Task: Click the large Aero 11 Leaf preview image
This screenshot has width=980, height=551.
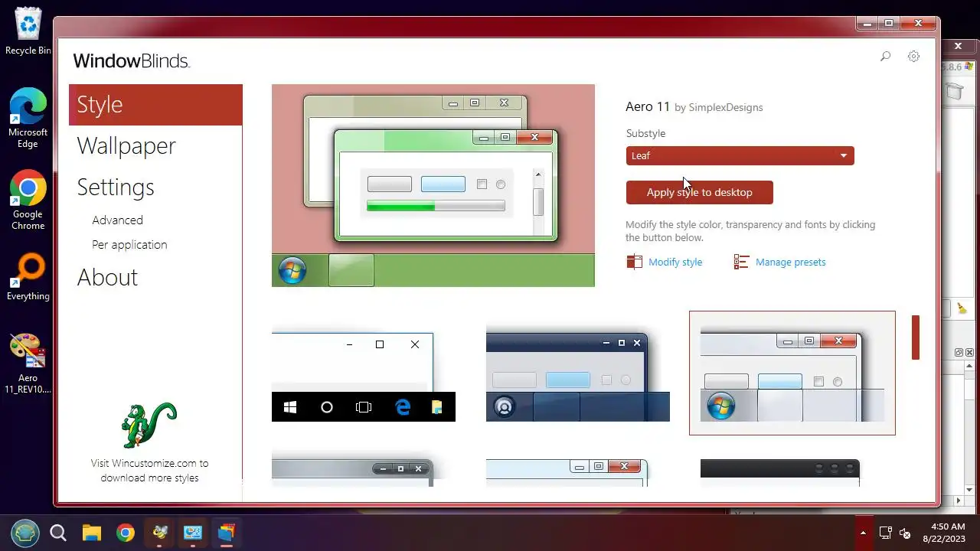Action: pyautogui.click(x=433, y=185)
